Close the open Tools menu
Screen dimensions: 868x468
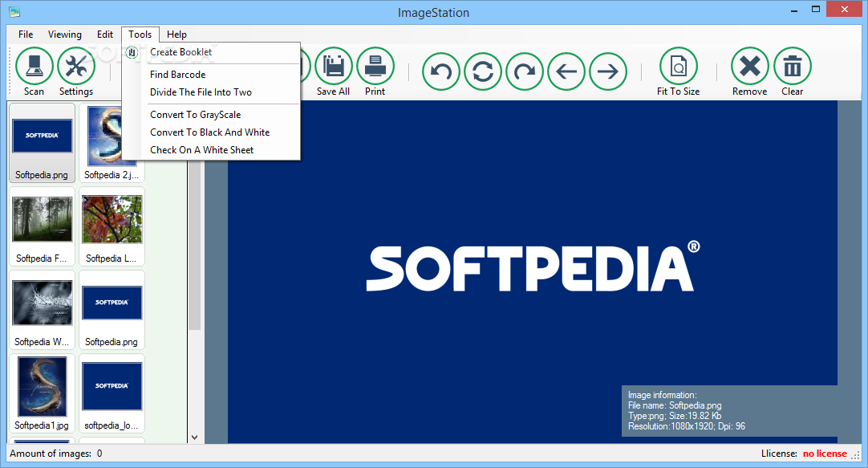140,35
